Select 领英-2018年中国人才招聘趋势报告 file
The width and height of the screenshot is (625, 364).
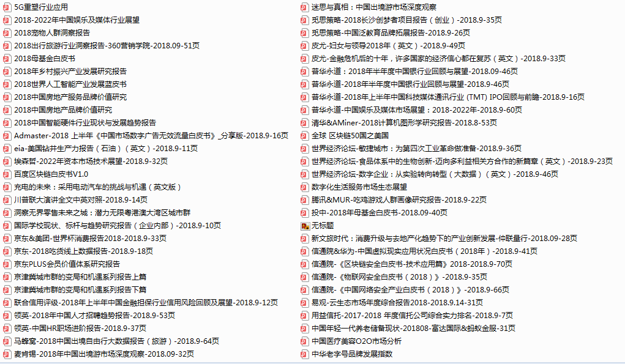[94, 316]
